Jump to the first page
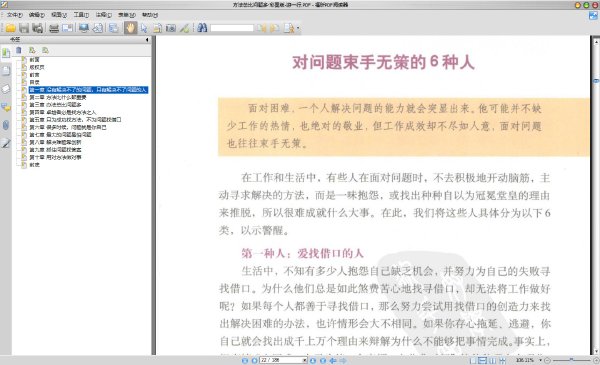Viewport: 600px width, 365px height. pos(245,360)
